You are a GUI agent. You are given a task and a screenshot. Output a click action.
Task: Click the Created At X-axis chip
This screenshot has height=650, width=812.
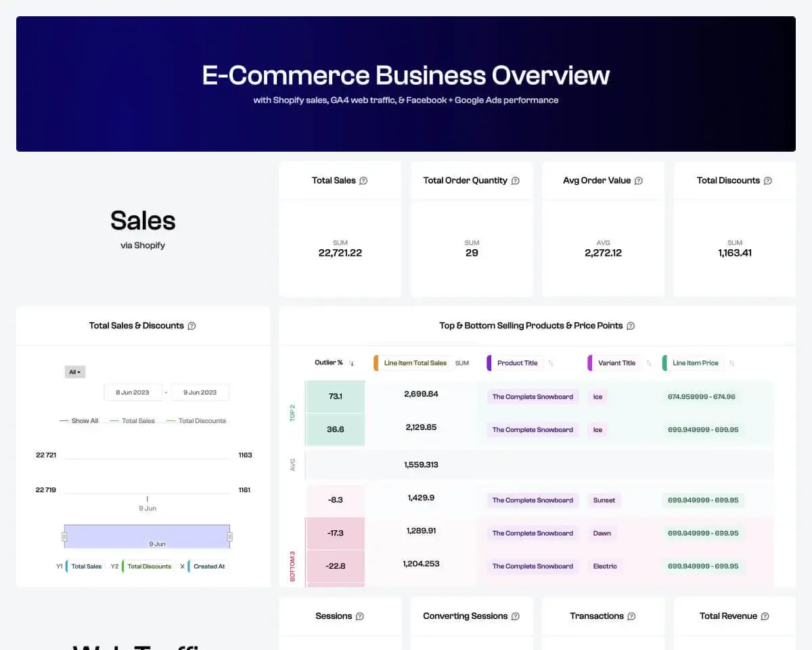(x=208, y=566)
